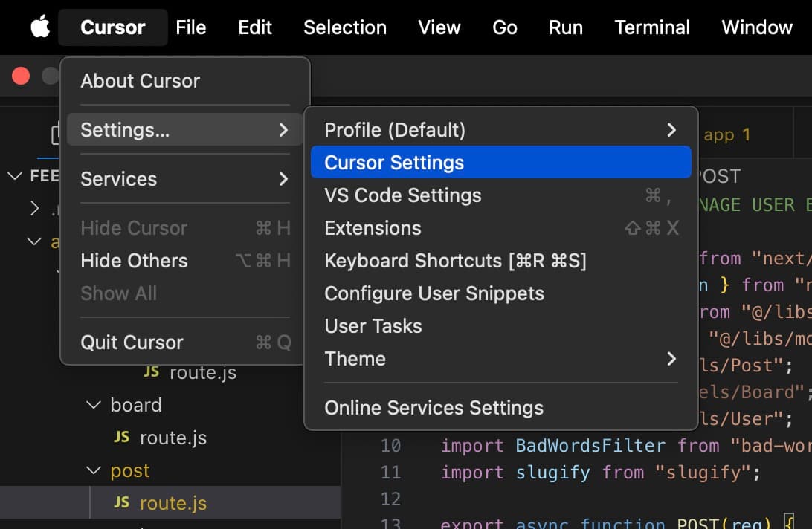The width and height of the screenshot is (812, 529).
Task: Expand the Theme submenu
Action: point(500,359)
